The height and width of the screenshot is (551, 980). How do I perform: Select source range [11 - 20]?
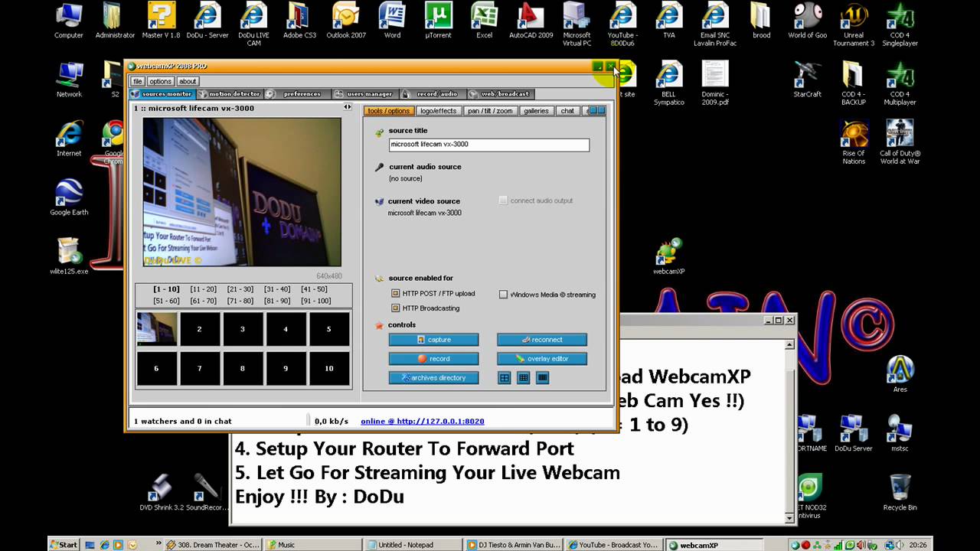click(x=203, y=289)
